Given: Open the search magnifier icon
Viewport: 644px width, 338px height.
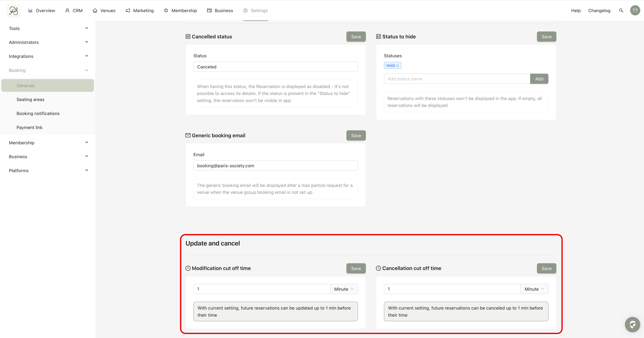Looking at the screenshot, I should 621,11.
